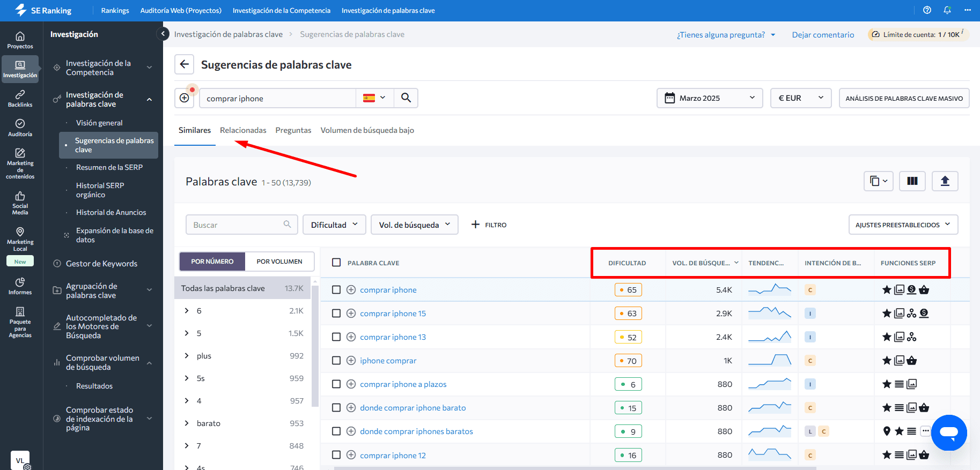Click the back arrow beside page title
980x470 pixels.
click(x=185, y=64)
